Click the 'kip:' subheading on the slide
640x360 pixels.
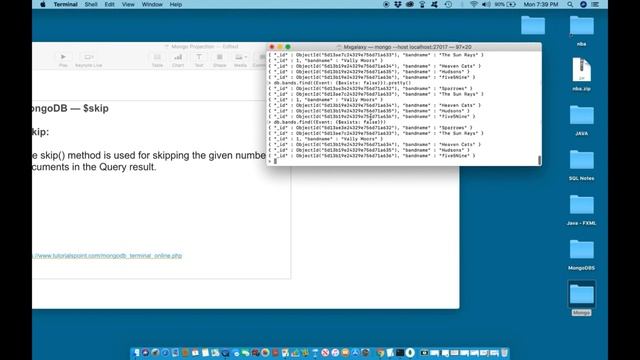pos(40,132)
